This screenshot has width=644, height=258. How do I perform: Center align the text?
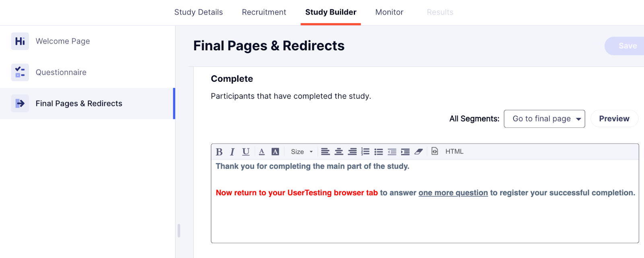(339, 152)
